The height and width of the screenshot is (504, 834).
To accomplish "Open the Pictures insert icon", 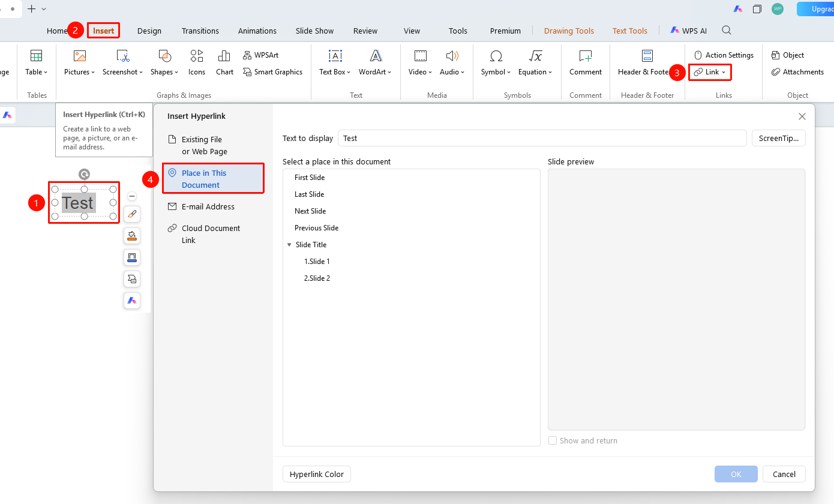I will coord(80,56).
